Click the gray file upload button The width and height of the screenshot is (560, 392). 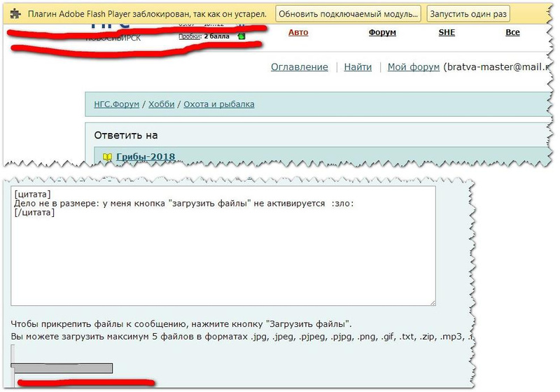pyautogui.click(x=63, y=367)
